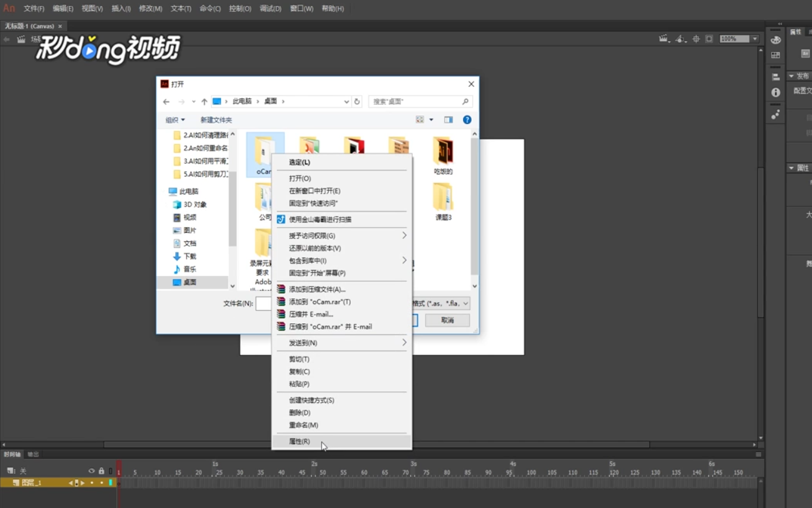The width and height of the screenshot is (812, 508).
Task: Click 新建文件夹 button
Action: [x=216, y=120]
